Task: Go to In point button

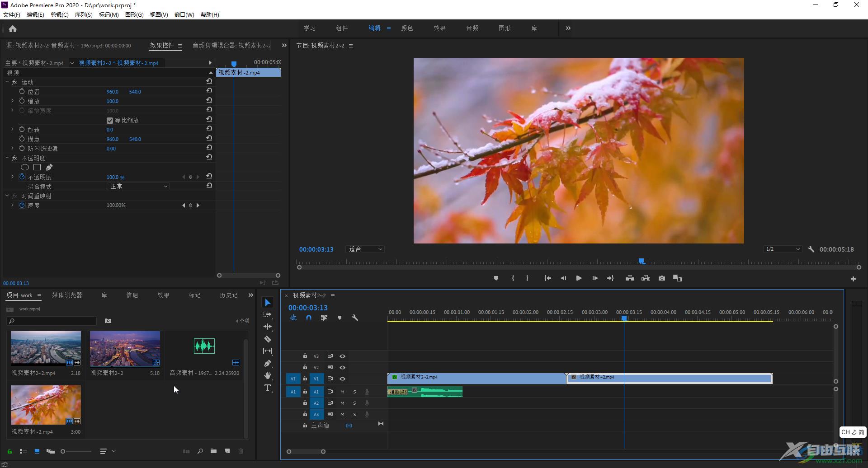Action: 547,278
